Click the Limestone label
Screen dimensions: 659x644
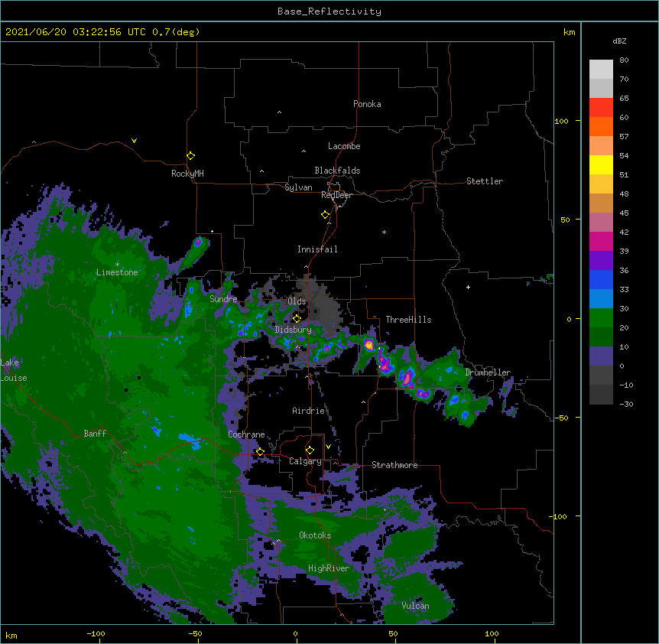coord(117,272)
